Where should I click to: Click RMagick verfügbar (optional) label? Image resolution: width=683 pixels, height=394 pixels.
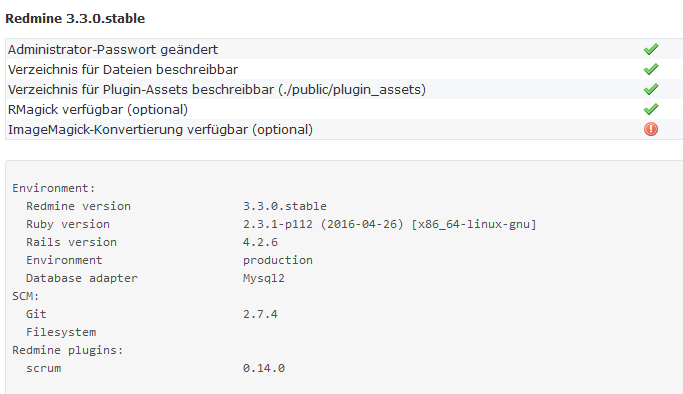click(x=98, y=110)
